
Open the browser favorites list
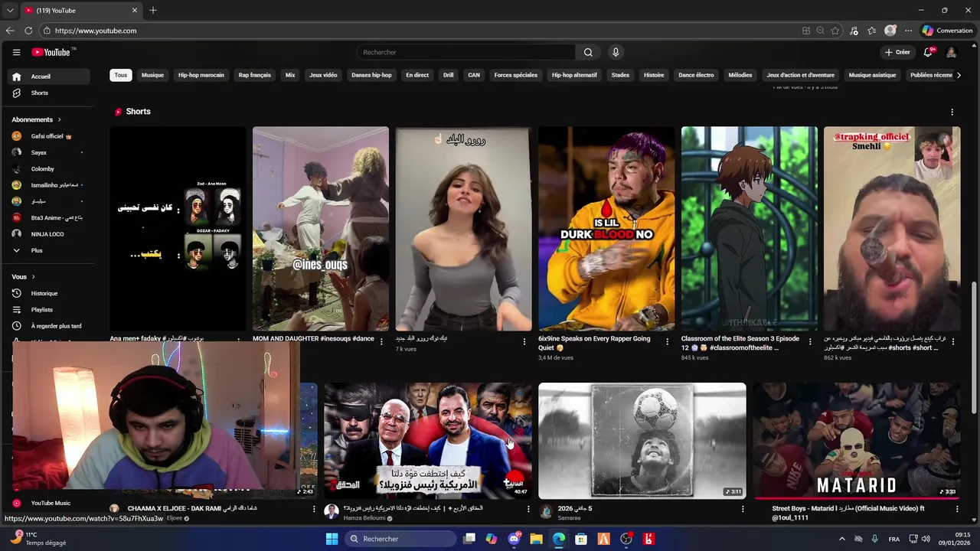[x=872, y=31]
